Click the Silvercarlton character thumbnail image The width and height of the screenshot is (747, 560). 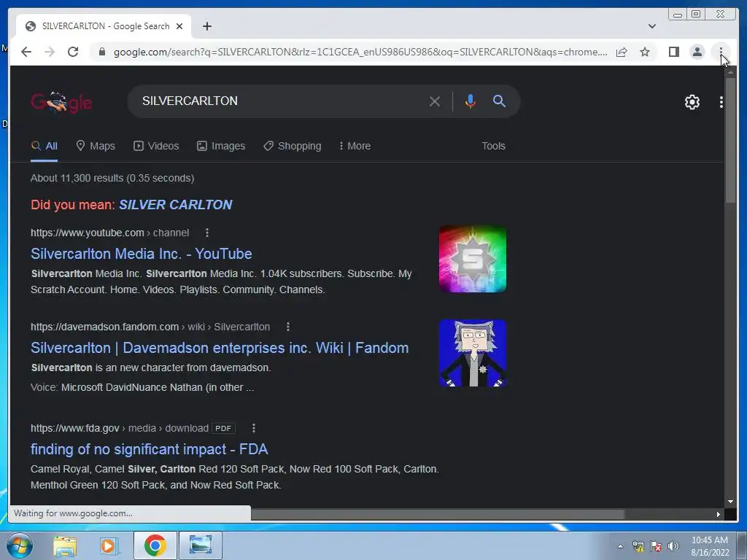pyautogui.click(x=473, y=354)
